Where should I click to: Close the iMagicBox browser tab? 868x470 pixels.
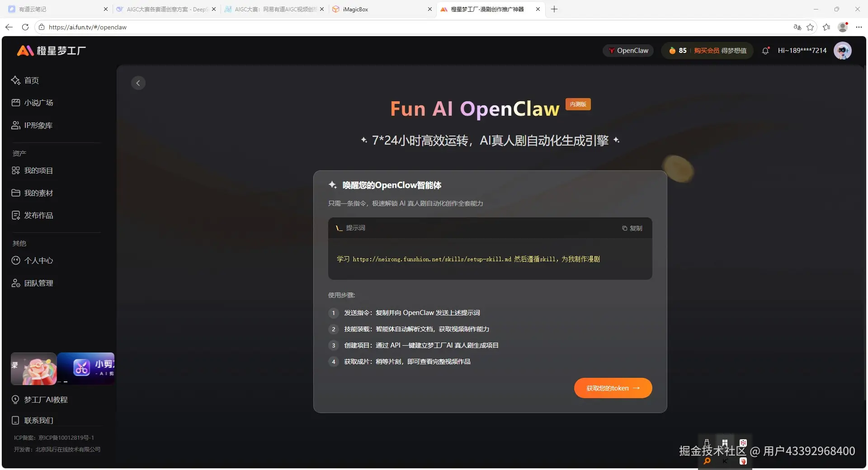click(x=429, y=9)
